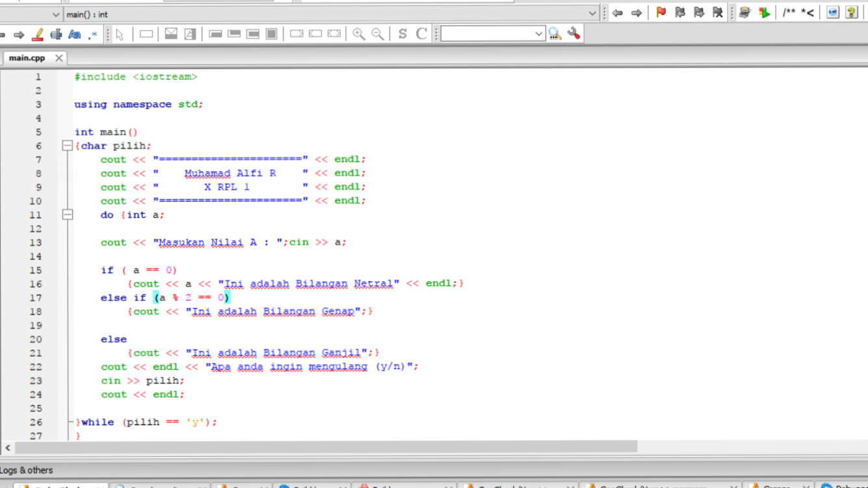Viewport: 868px width, 488px height.
Task: Run the doxywizard icon
Action: [x=745, y=12]
